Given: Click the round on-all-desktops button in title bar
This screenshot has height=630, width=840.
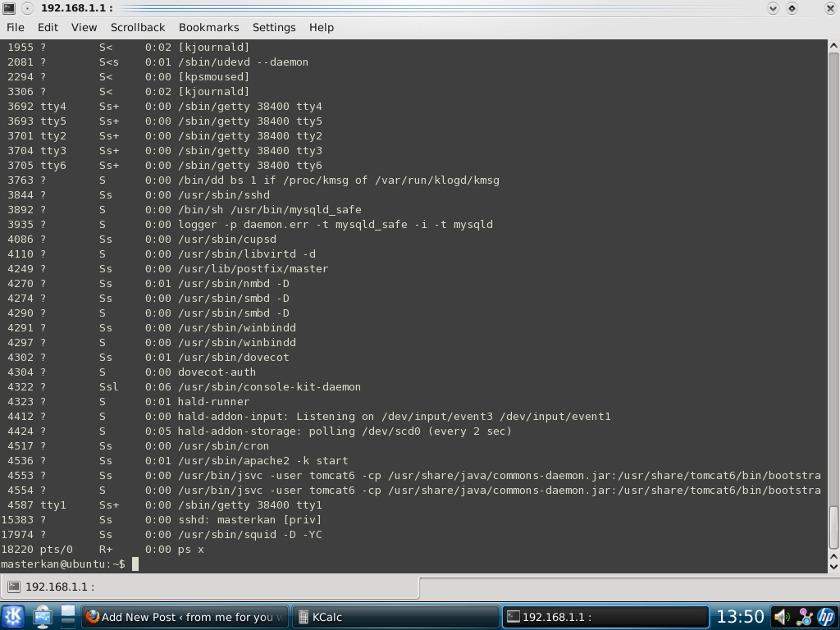Looking at the screenshot, I should click(x=27, y=8).
